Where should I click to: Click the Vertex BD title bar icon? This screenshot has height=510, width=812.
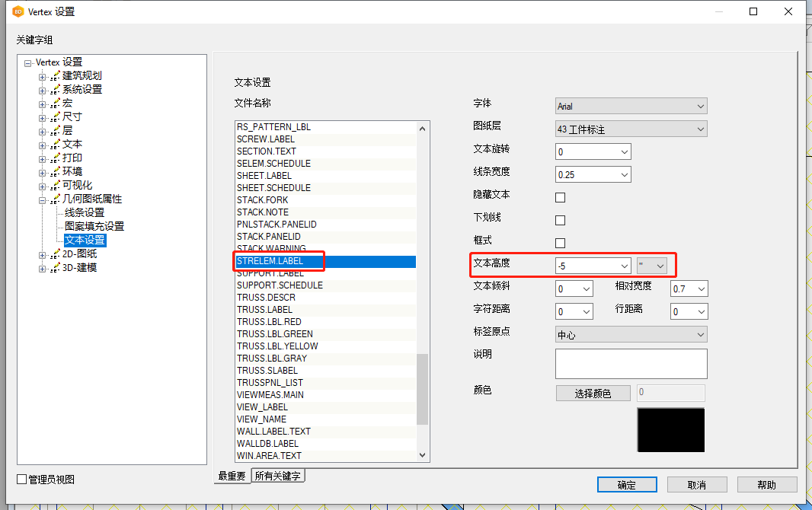click(18, 11)
